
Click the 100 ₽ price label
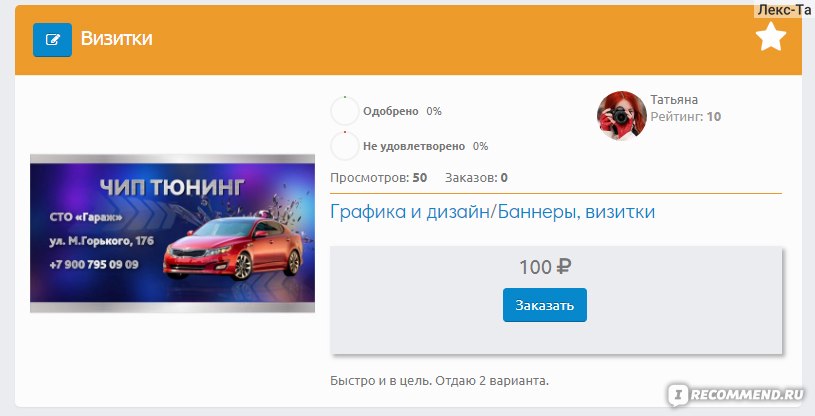pyautogui.click(x=545, y=267)
